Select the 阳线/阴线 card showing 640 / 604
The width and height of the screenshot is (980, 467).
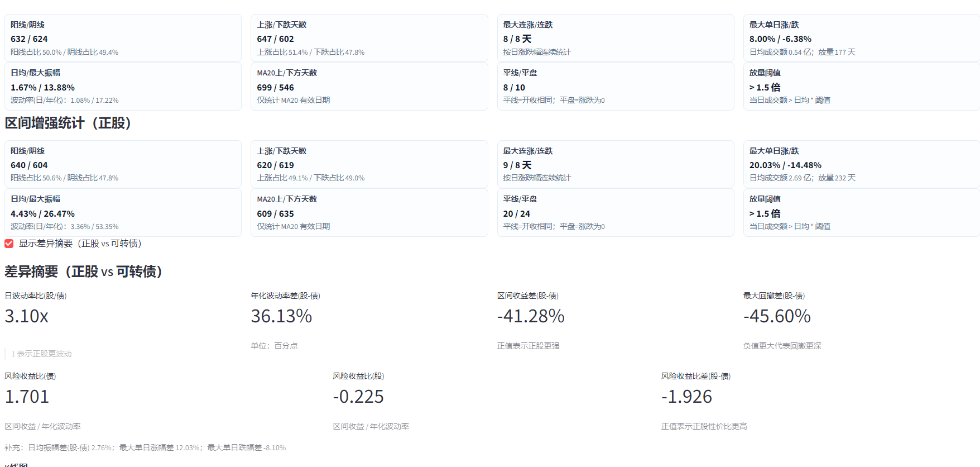123,164
